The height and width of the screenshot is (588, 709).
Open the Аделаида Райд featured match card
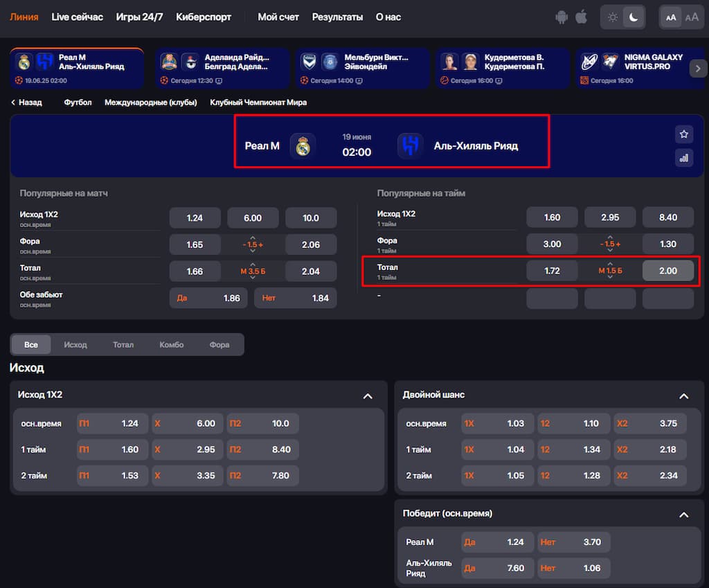[x=222, y=69]
